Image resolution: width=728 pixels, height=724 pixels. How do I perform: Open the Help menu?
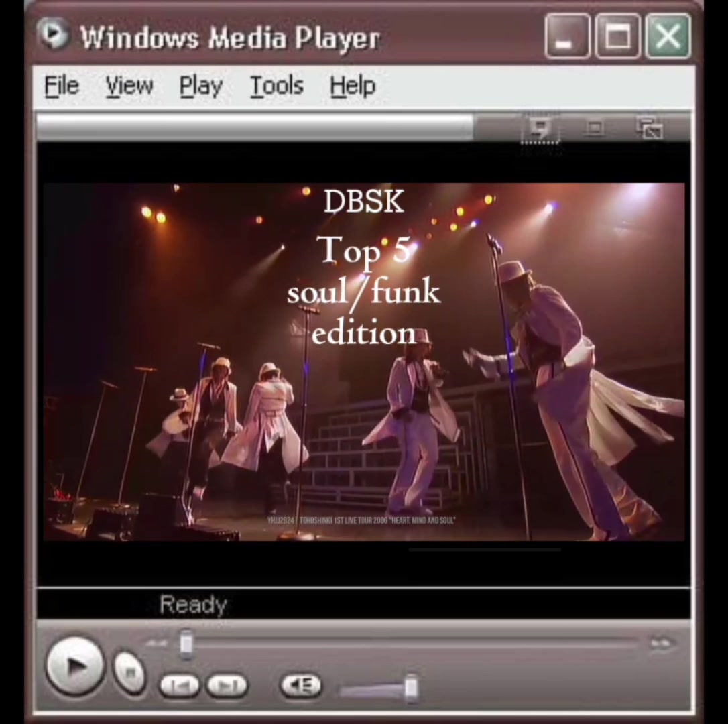click(353, 86)
